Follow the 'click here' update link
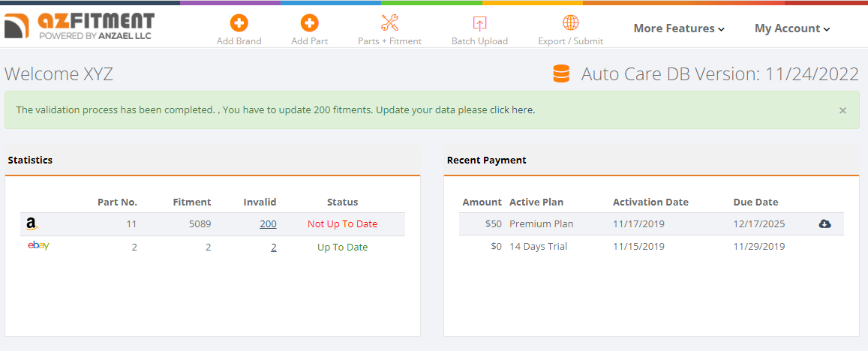Viewport: 868px width, 351px height. click(512, 109)
